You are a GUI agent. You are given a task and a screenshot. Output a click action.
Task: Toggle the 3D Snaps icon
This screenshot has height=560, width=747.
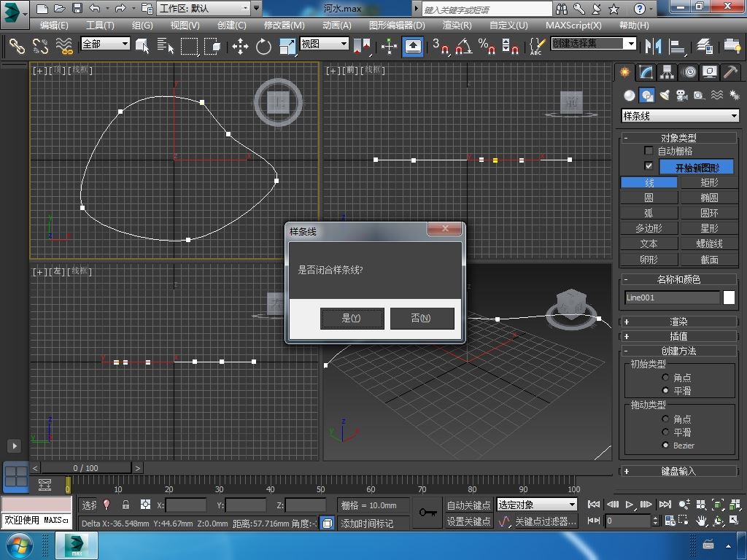point(440,47)
